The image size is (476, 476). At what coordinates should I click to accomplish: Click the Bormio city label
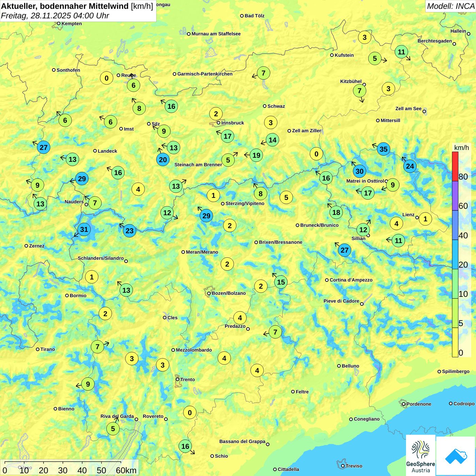tap(78, 295)
